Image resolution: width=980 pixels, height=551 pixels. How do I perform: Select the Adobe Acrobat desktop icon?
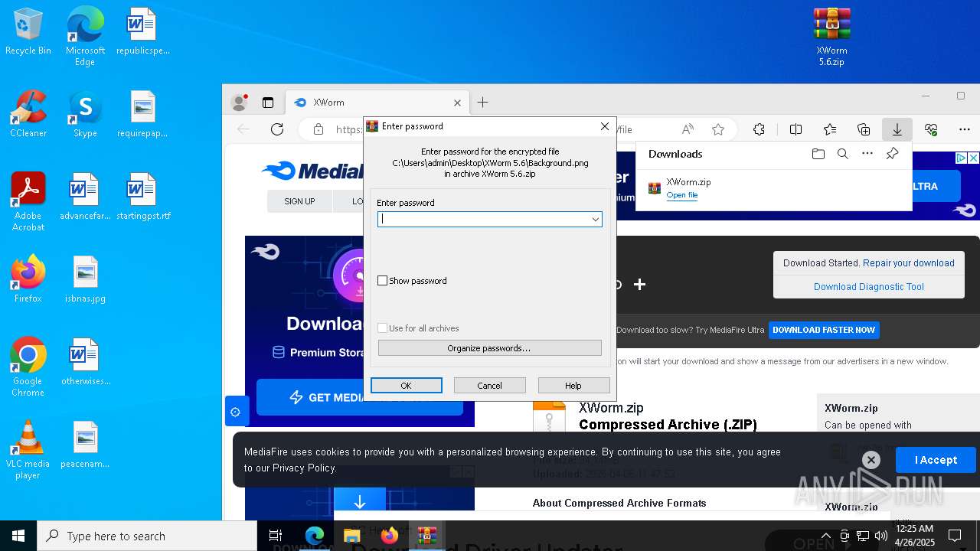pos(28,202)
